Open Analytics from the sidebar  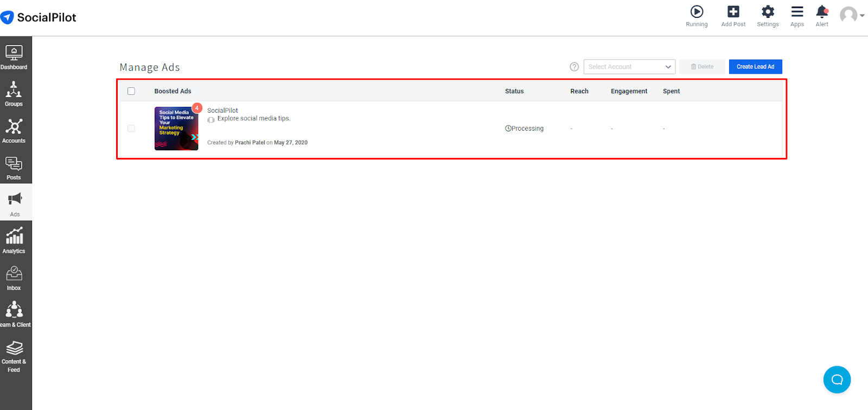tap(14, 241)
